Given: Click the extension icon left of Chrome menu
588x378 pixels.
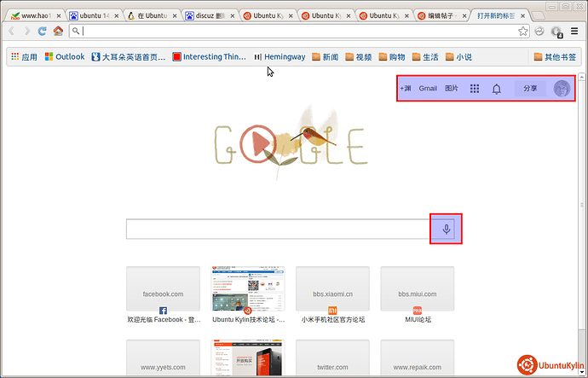Looking at the screenshot, I should 556,32.
